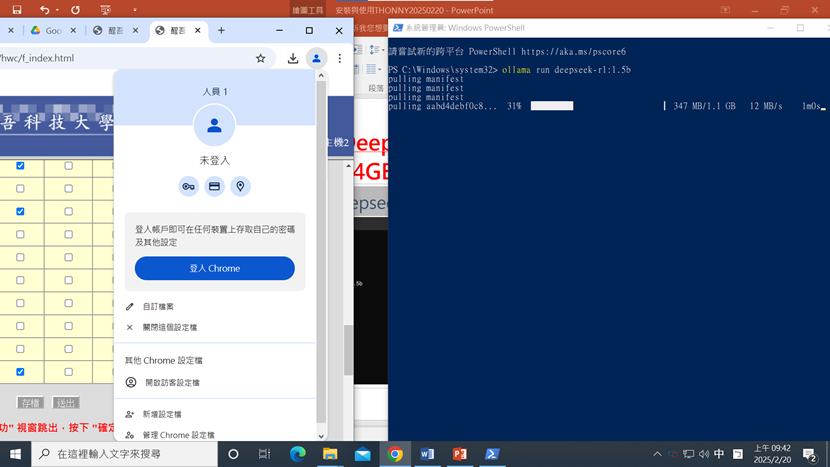Open Microsoft Edge from the taskbar
Image resolution: width=830 pixels, height=467 pixels.
point(297,454)
